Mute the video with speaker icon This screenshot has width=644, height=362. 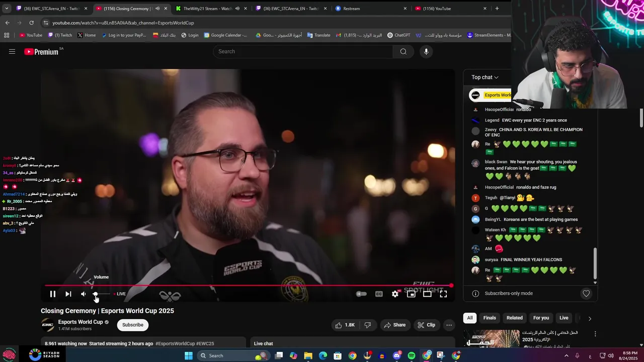[x=84, y=294]
